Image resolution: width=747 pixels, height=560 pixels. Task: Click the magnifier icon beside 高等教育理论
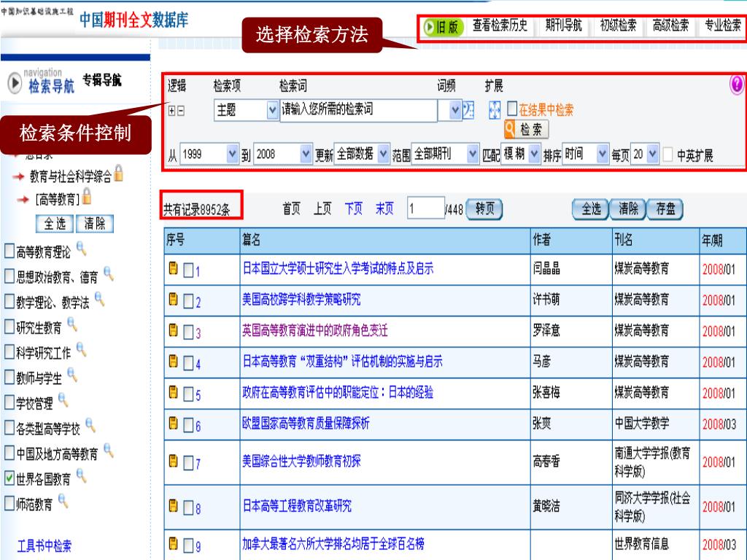click(x=82, y=249)
